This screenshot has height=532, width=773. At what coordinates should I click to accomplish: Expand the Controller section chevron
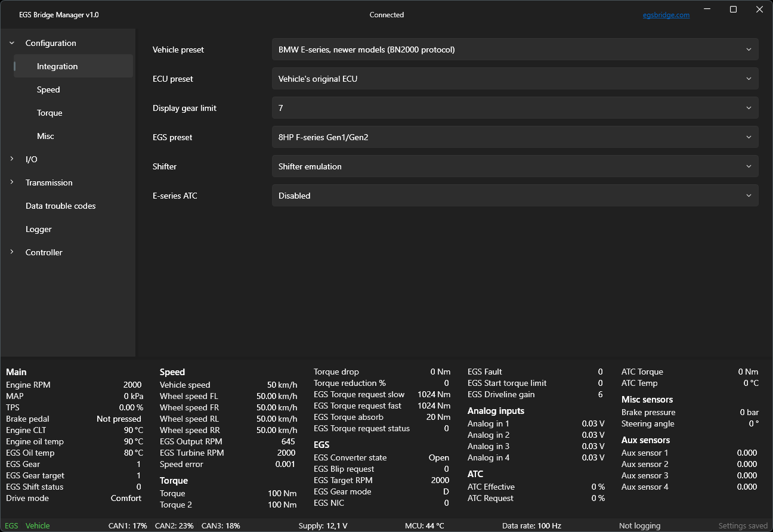[x=12, y=252]
